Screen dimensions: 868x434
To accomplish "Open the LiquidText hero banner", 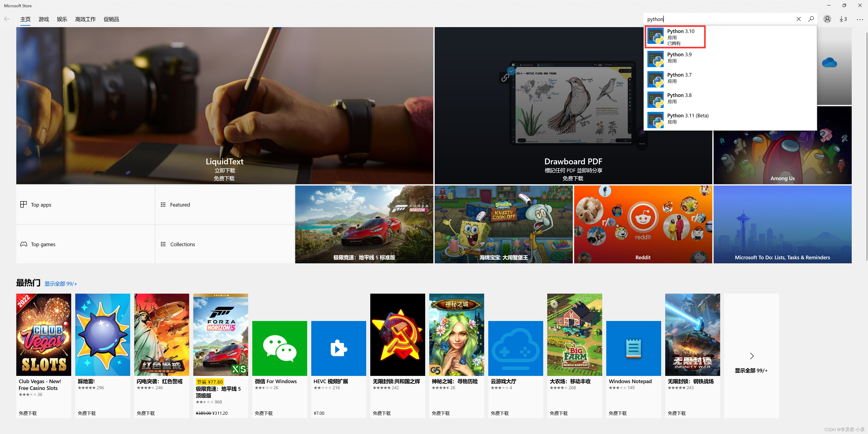I will point(225,106).
